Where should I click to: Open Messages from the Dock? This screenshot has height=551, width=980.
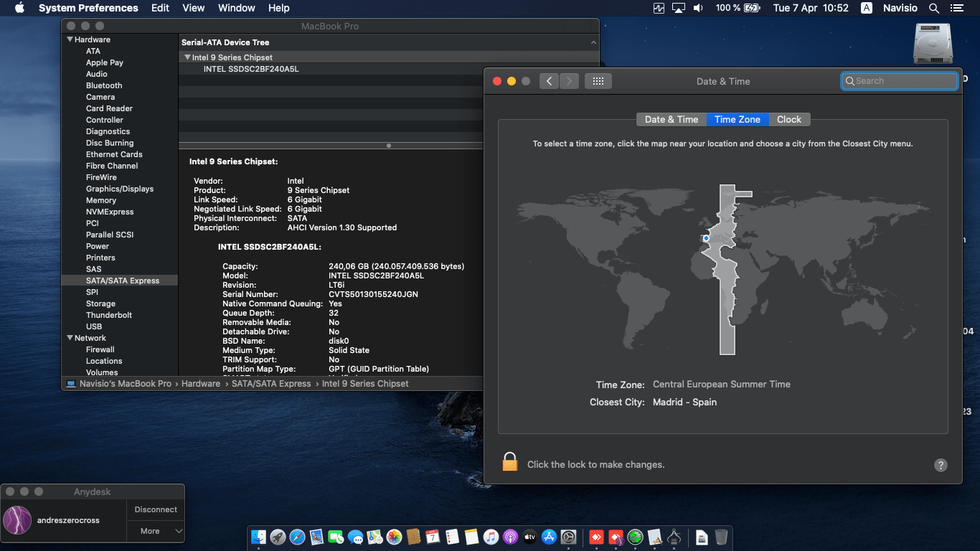point(355,537)
